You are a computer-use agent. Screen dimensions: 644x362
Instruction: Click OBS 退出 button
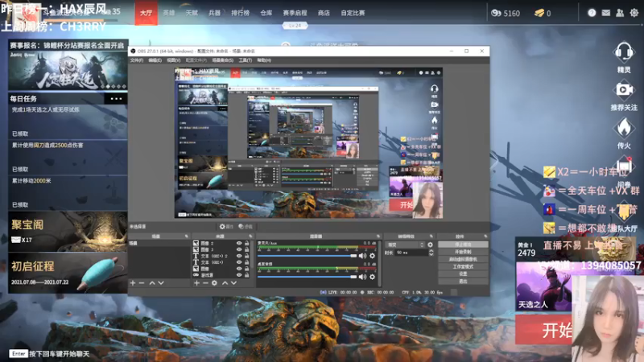click(x=463, y=281)
